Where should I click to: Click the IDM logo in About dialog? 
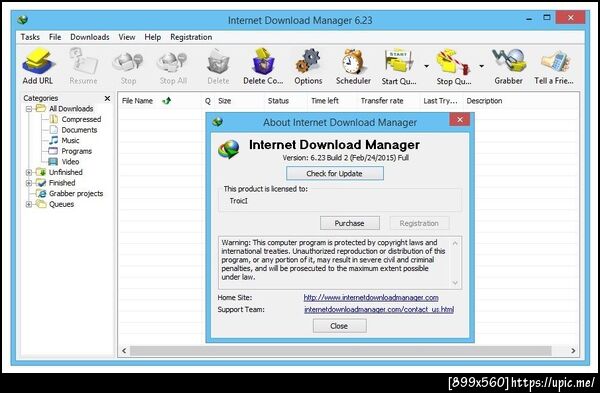(229, 149)
